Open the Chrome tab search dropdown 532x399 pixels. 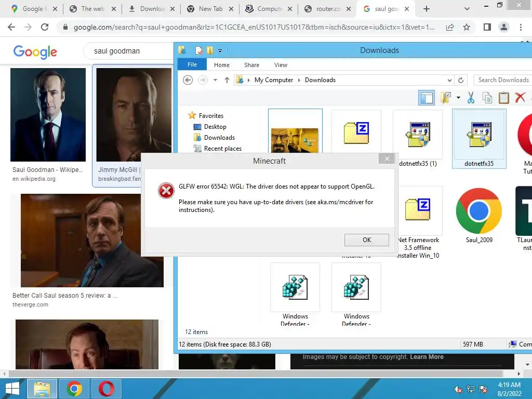[467, 9]
